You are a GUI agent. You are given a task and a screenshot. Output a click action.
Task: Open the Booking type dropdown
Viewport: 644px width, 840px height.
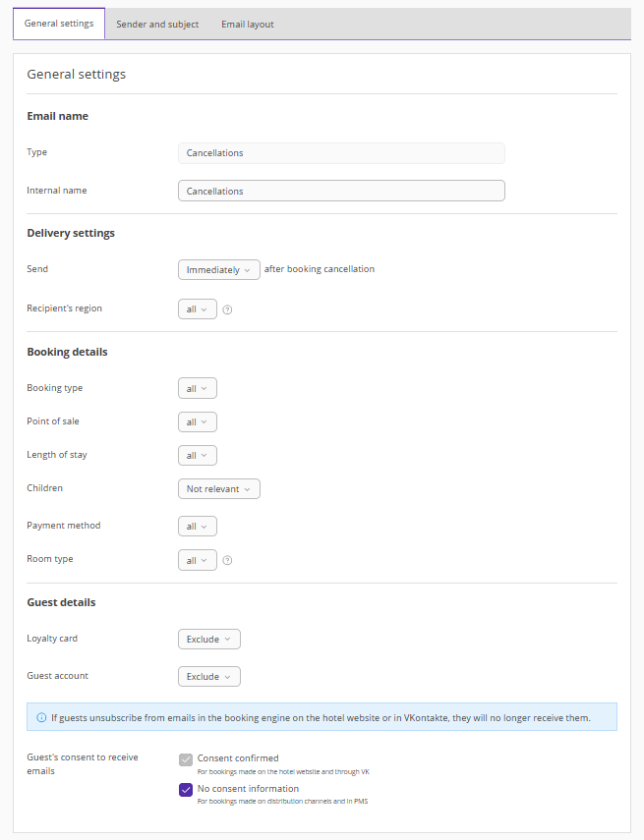197,388
